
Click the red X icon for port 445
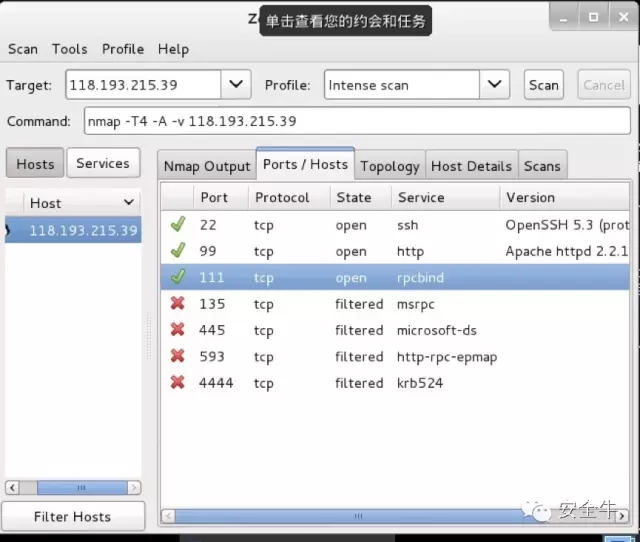178,329
